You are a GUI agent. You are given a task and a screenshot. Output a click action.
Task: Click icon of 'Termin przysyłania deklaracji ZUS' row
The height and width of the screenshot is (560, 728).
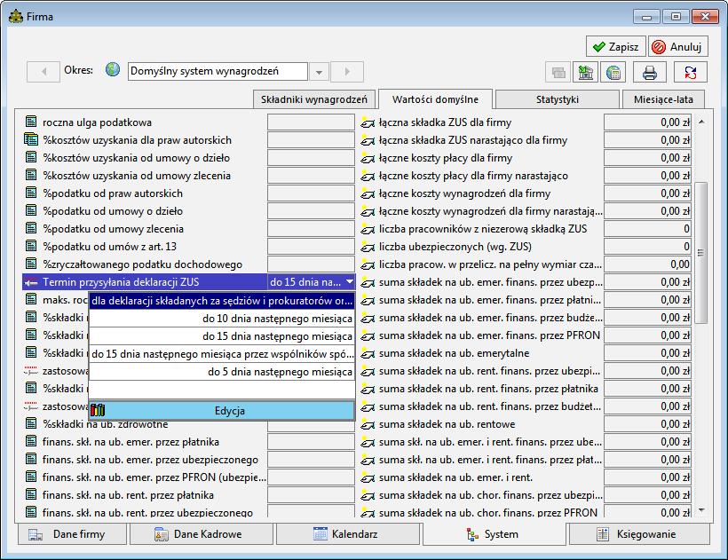pos(31,282)
